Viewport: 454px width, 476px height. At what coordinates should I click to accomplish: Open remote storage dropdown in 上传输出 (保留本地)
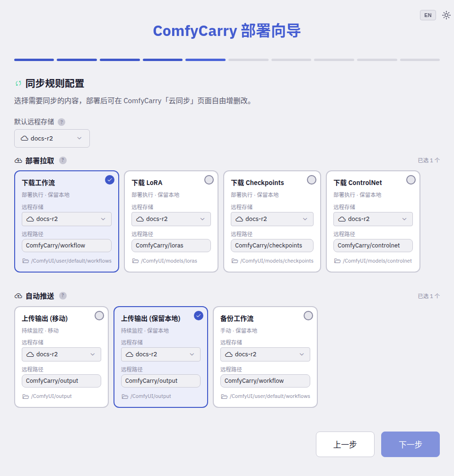160,354
